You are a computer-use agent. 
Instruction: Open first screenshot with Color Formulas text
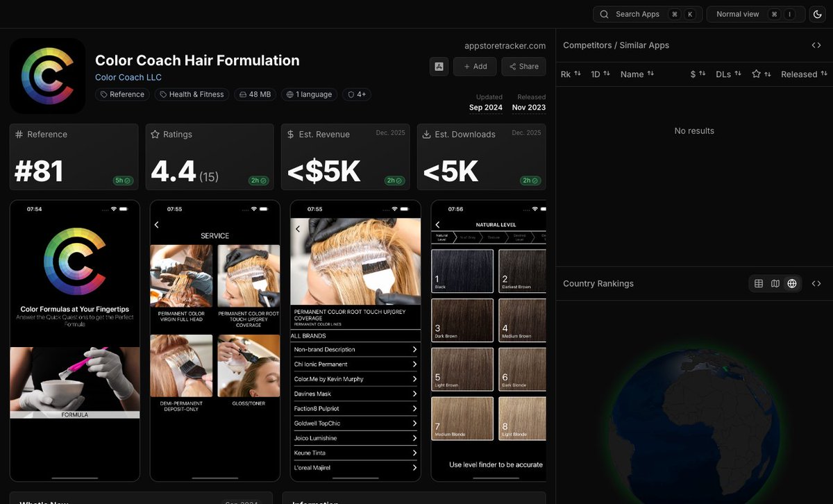tap(75, 341)
